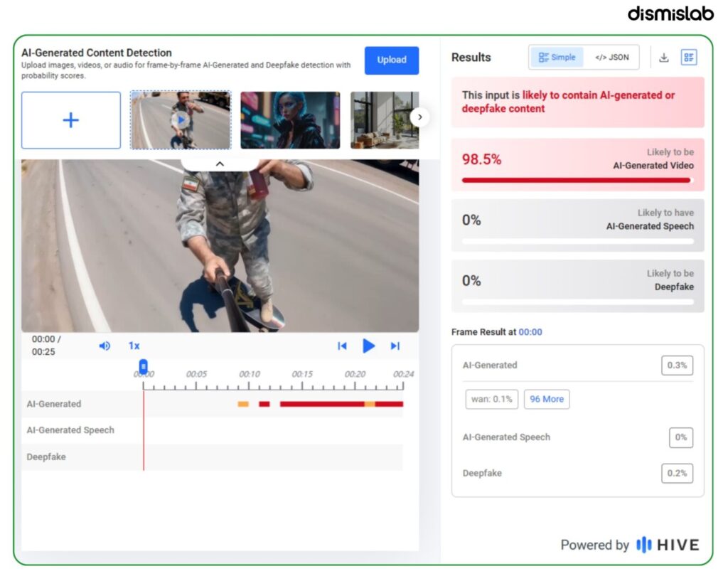
Task: Click the 98.5% AI-Generated Video progress bar
Action: click(577, 180)
